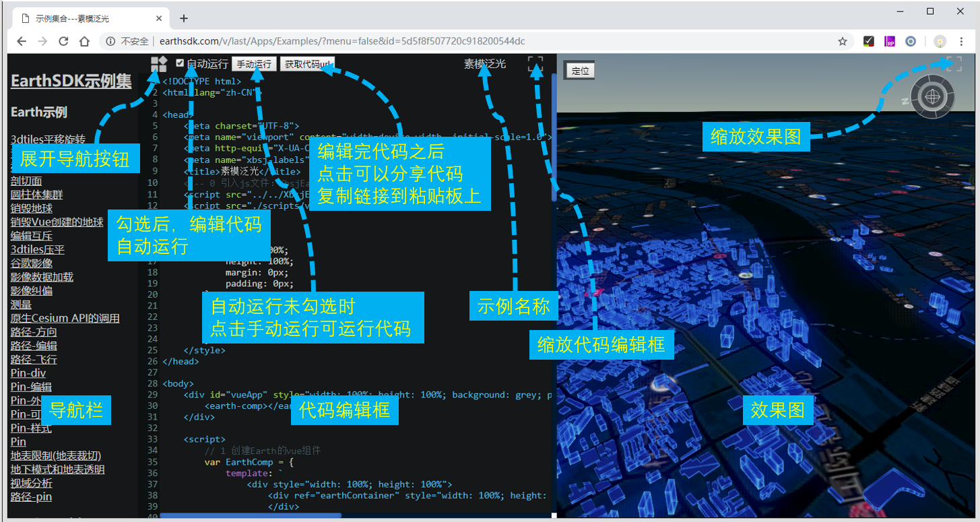
Task: Toggle the 3D preview fullscreen icon
Action: tap(954, 64)
